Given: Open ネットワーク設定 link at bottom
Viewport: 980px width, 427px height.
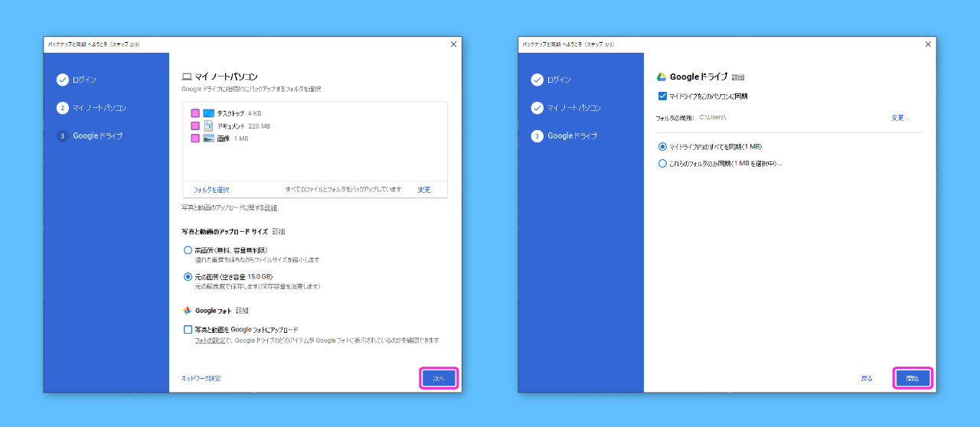Looking at the screenshot, I should [x=201, y=378].
